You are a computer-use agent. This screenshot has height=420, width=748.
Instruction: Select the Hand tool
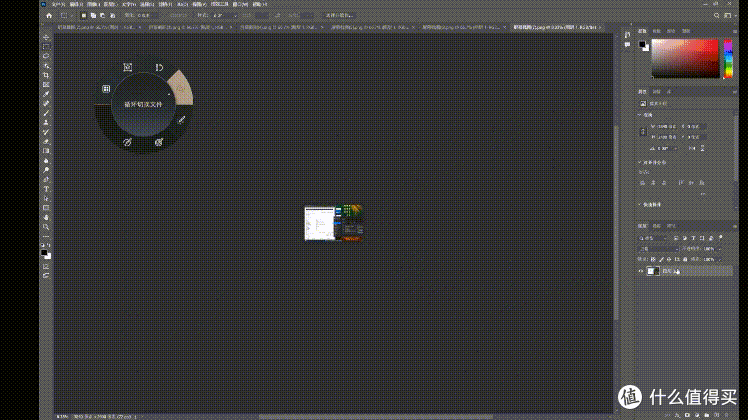click(x=46, y=218)
